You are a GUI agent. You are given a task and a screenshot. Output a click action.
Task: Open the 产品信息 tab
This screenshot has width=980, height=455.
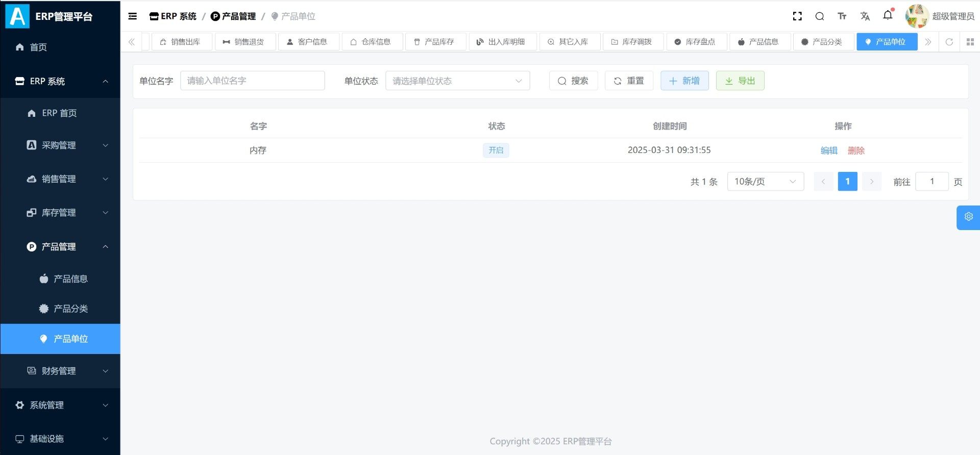[760, 42]
